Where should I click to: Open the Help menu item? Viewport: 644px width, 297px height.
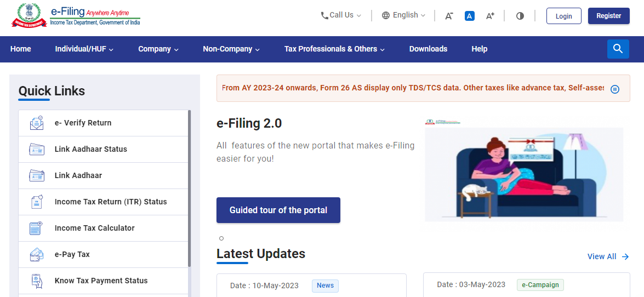click(x=480, y=49)
